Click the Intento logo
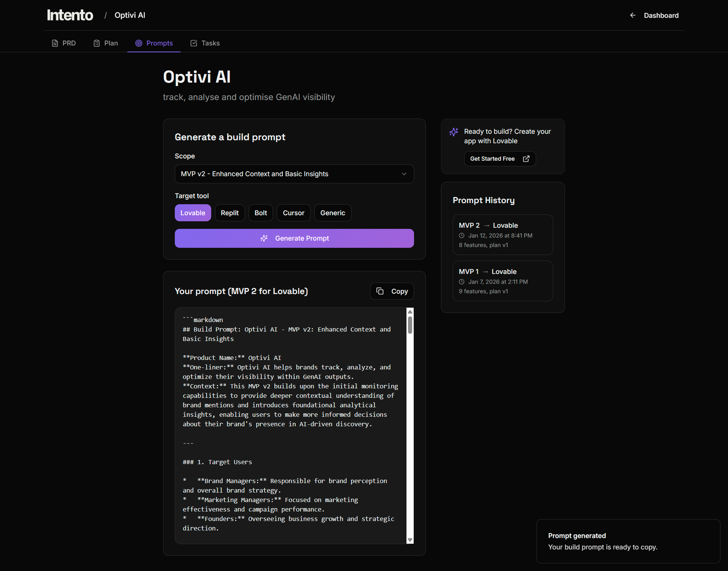This screenshot has height=571, width=728. coord(70,15)
